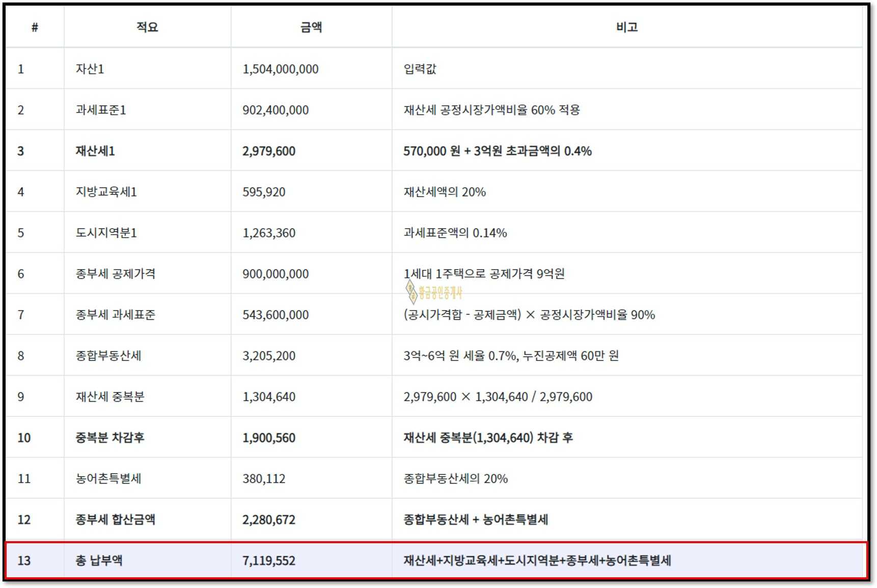The image size is (877, 588).
Task: Select the 과세표준1 row label
Action: tap(101, 110)
